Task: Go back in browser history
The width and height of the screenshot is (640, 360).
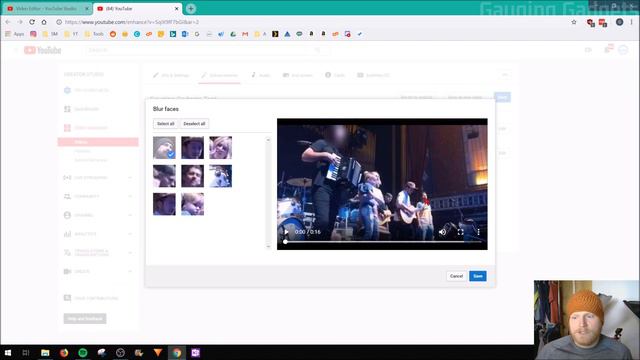Action: 8,22
